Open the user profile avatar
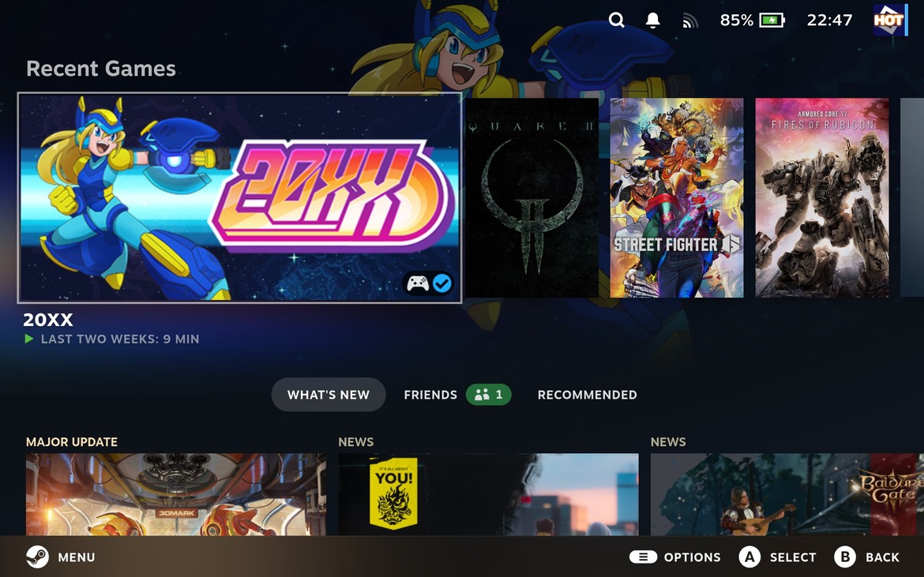 (888, 21)
